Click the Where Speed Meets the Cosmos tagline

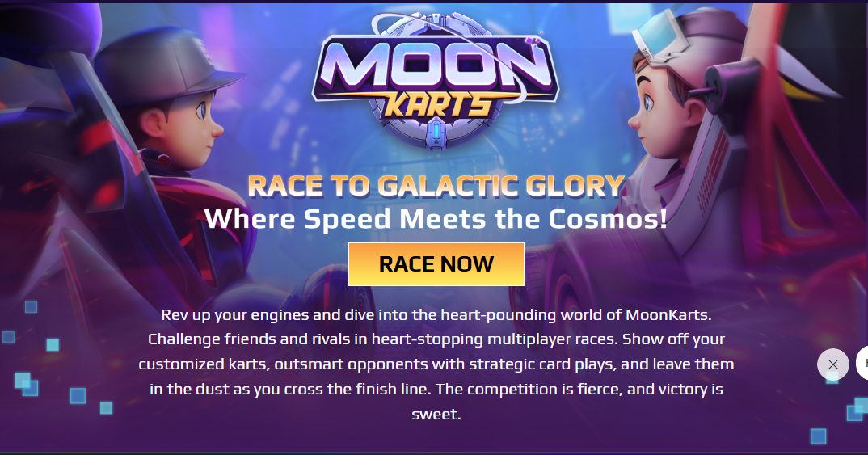tap(436, 219)
